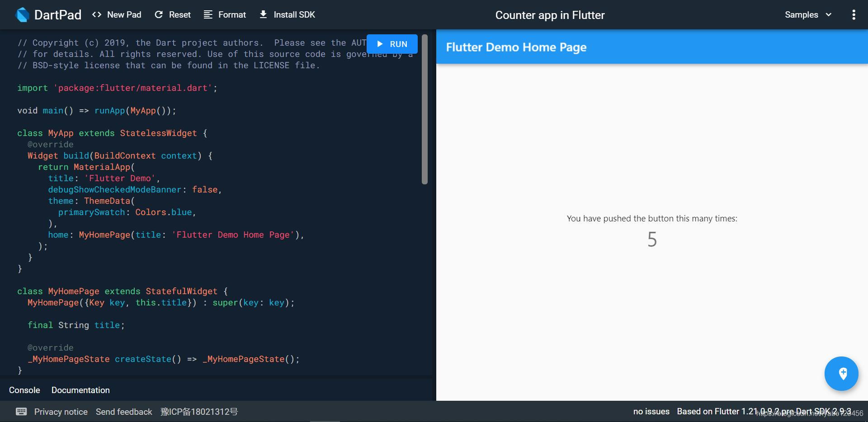Screen dimensions: 868x422
Task: Switch to the Console tab
Action: [24, 390]
